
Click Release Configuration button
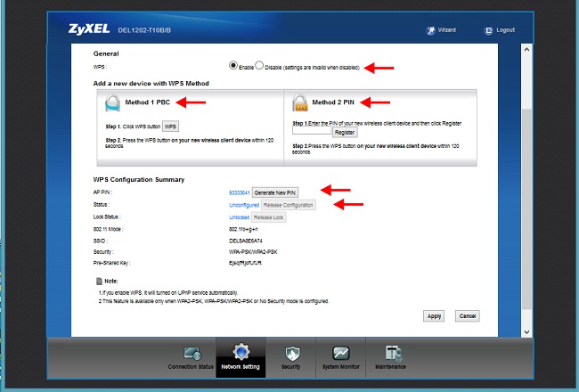[x=289, y=205]
